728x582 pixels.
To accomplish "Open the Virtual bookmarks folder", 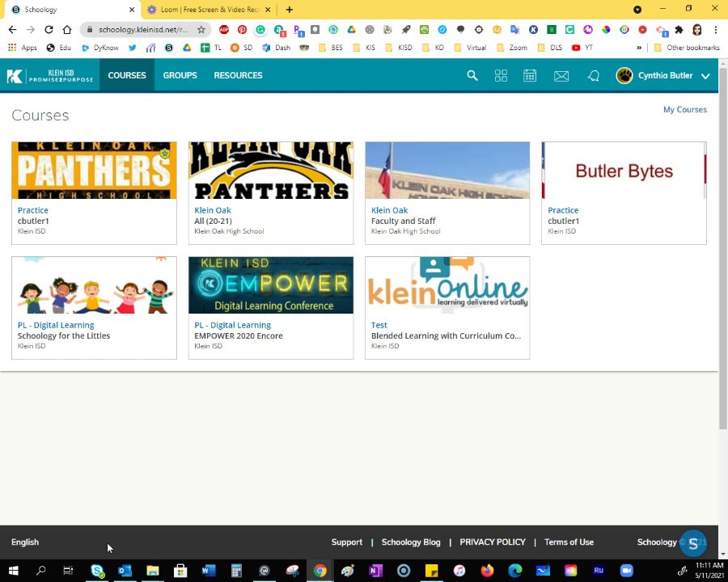I will pyautogui.click(x=470, y=48).
